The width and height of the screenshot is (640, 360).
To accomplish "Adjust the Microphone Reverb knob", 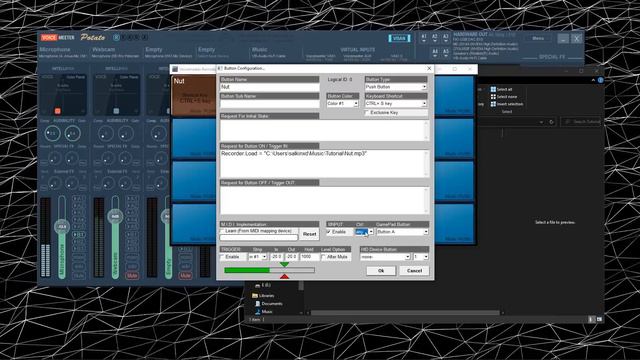I will (54, 158).
